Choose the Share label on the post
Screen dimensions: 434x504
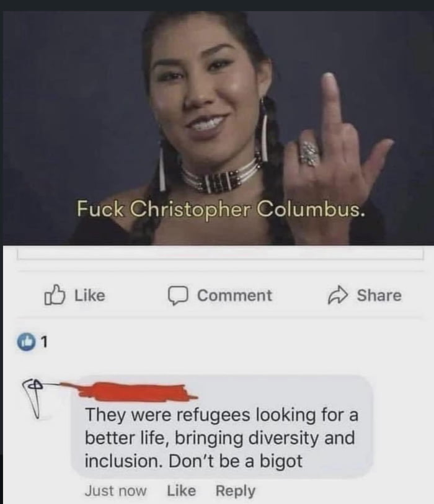(x=379, y=295)
